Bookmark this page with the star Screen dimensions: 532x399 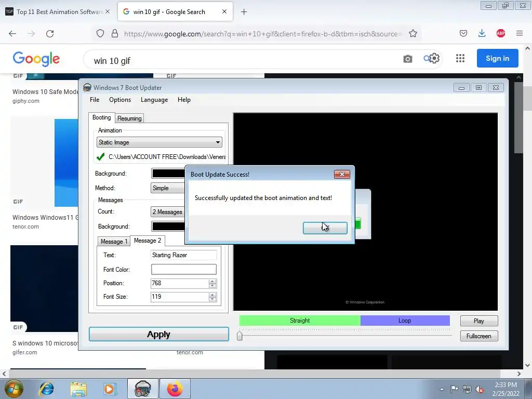click(x=413, y=34)
